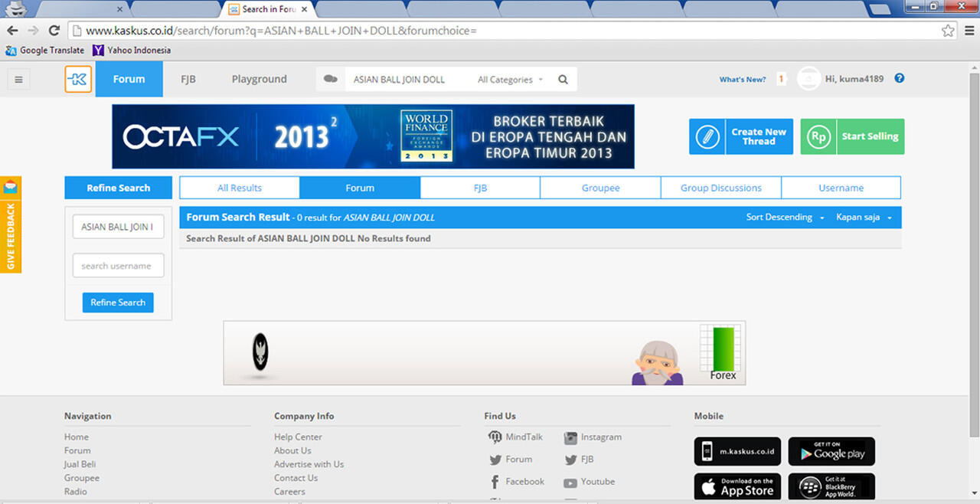Screen dimensions: 980x504
Task: Click the Twitter bird icon next to Forum
Action: coord(495,460)
